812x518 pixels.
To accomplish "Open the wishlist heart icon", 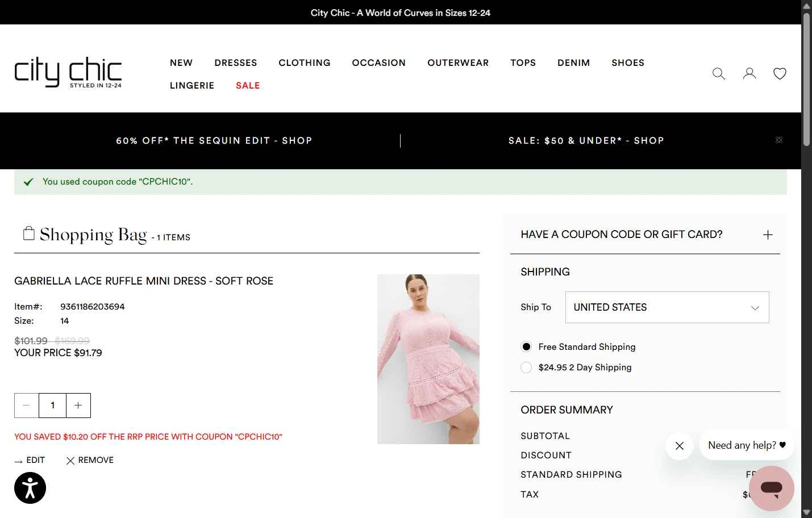I will pyautogui.click(x=780, y=74).
